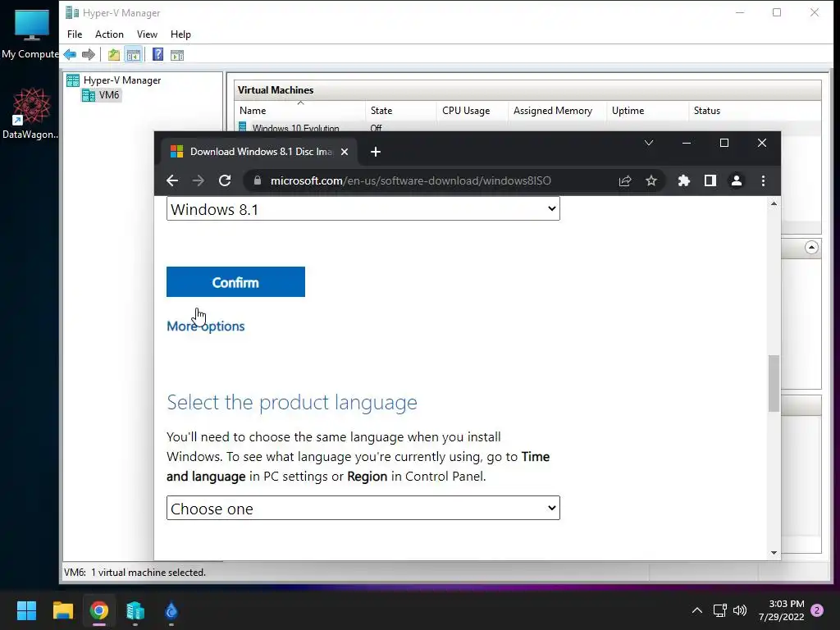840x630 pixels.
Task: Click the Hyper-V Manager forward arrow toolbar icon
Action: tap(89, 55)
